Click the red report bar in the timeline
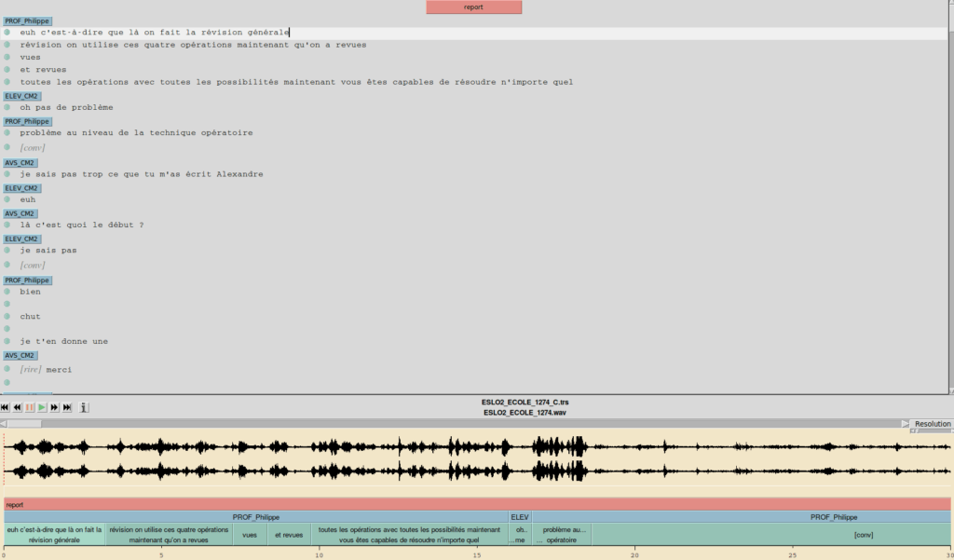Screen dimensions: 954x560 click(x=477, y=504)
